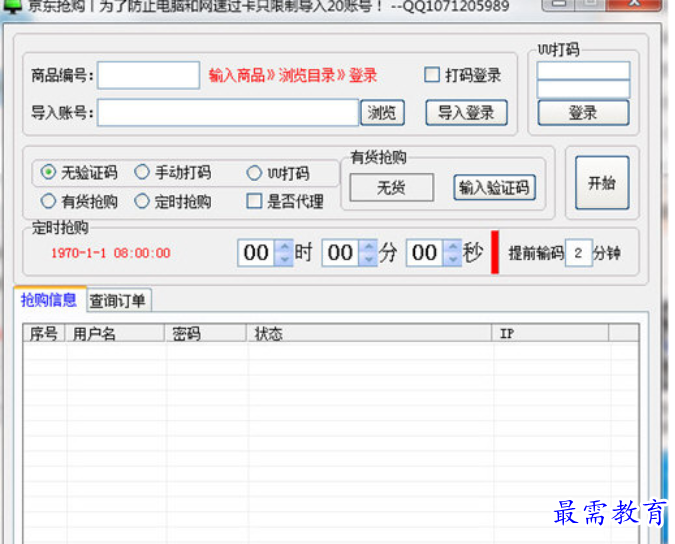675x544 pixels.
Task: Toggle the 是否代理 checkbox
Action: click(254, 201)
